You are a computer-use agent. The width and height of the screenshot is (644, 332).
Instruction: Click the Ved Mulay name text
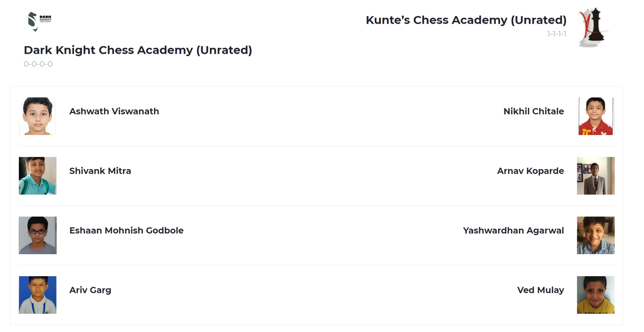coord(540,290)
